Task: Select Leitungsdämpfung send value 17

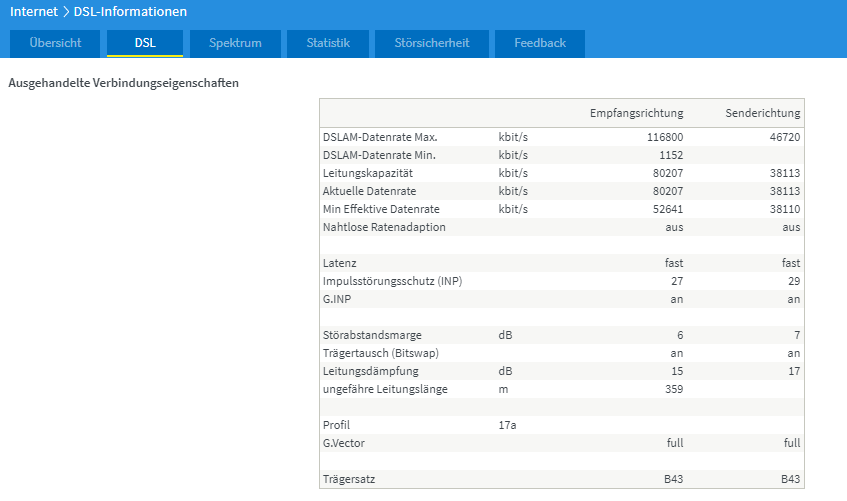Action: click(794, 371)
